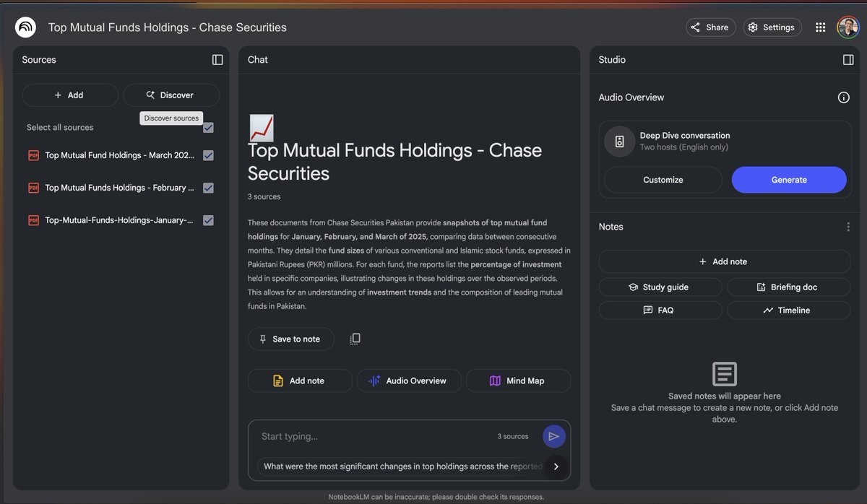
Task: Click Add note in Studio panel
Action: coord(725,261)
